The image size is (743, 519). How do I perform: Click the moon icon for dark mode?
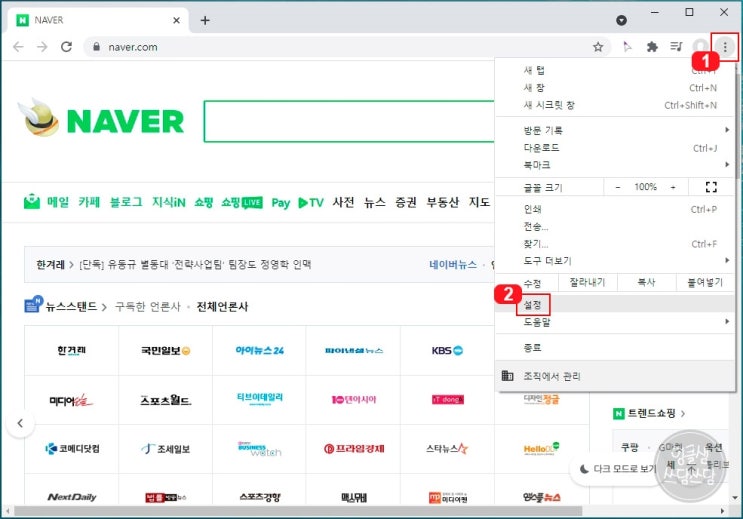pos(584,469)
